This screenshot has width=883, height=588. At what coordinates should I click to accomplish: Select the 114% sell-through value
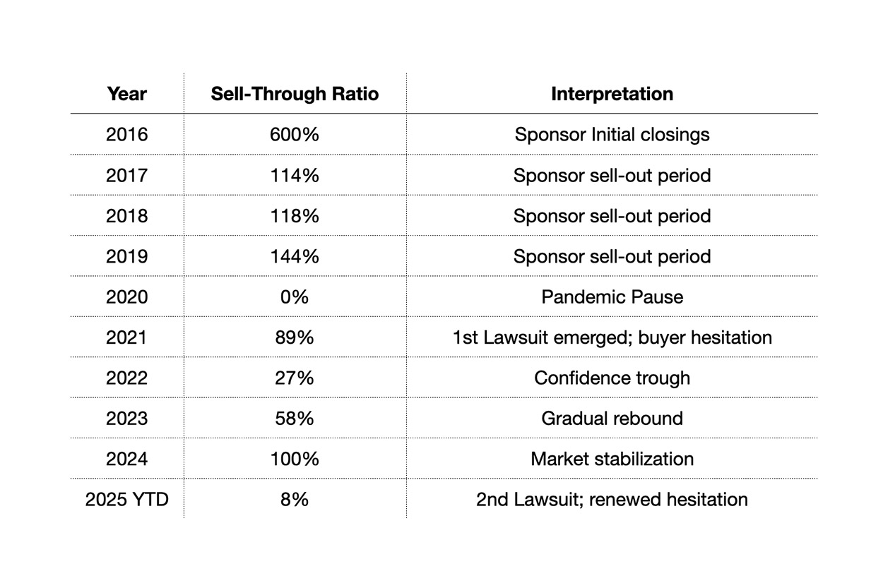pos(295,175)
